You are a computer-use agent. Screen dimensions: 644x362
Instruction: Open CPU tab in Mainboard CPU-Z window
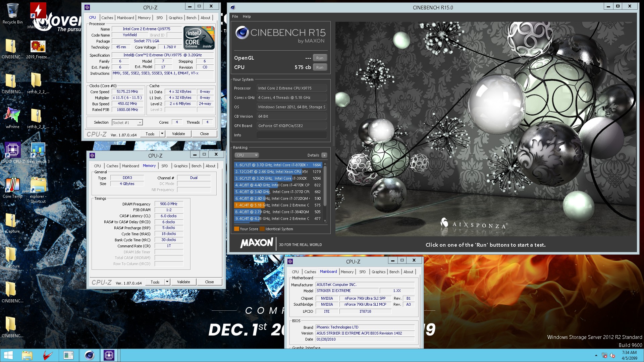(x=295, y=272)
